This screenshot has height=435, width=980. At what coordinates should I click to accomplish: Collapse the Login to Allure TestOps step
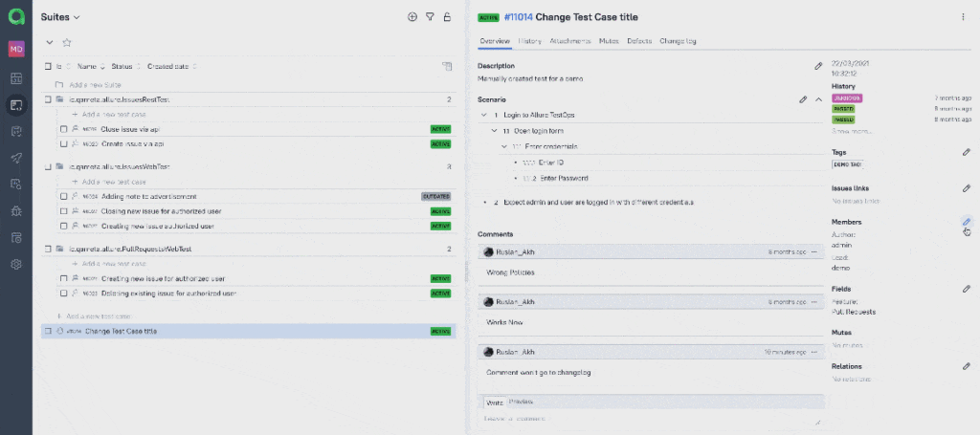[x=484, y=115]
